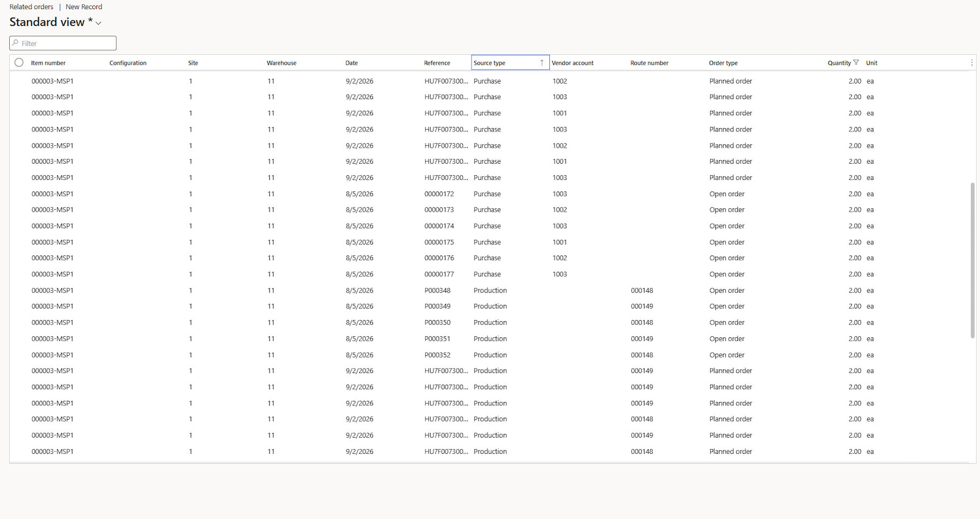Open reference 00000175 link

pyautogui.click(x=439, y=242)
